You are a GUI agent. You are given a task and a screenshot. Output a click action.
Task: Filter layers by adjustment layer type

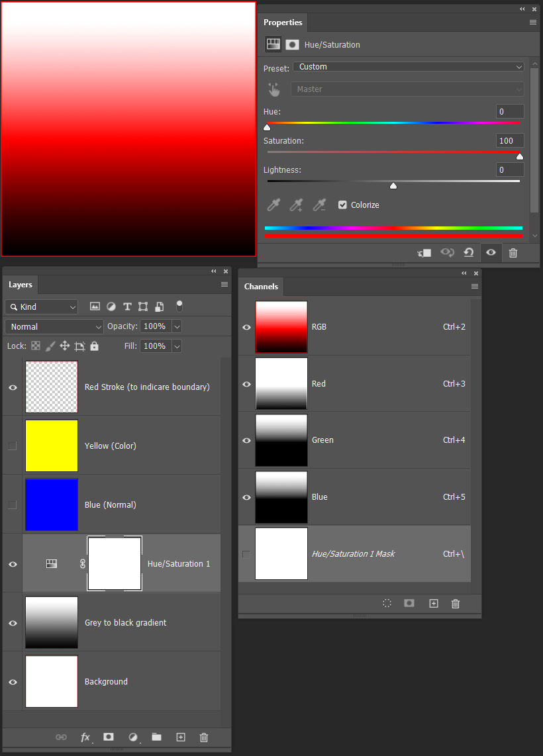(x=111, y=306)
